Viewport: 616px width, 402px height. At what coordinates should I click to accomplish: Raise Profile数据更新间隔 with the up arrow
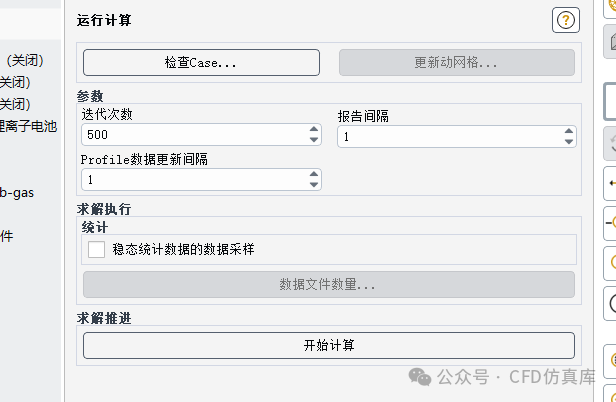point(314,174)
